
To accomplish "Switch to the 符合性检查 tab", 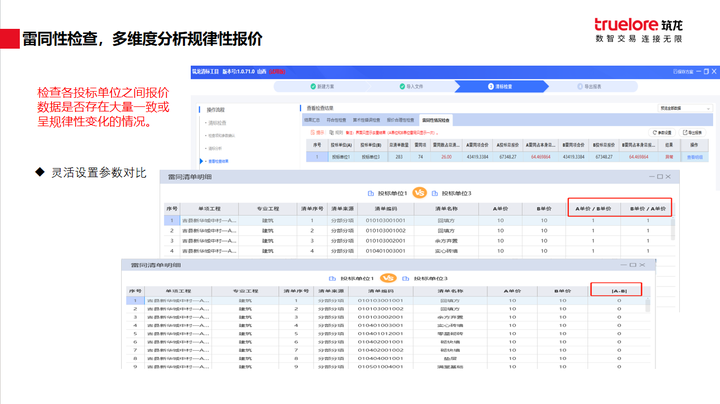I will tap(336, 119).
